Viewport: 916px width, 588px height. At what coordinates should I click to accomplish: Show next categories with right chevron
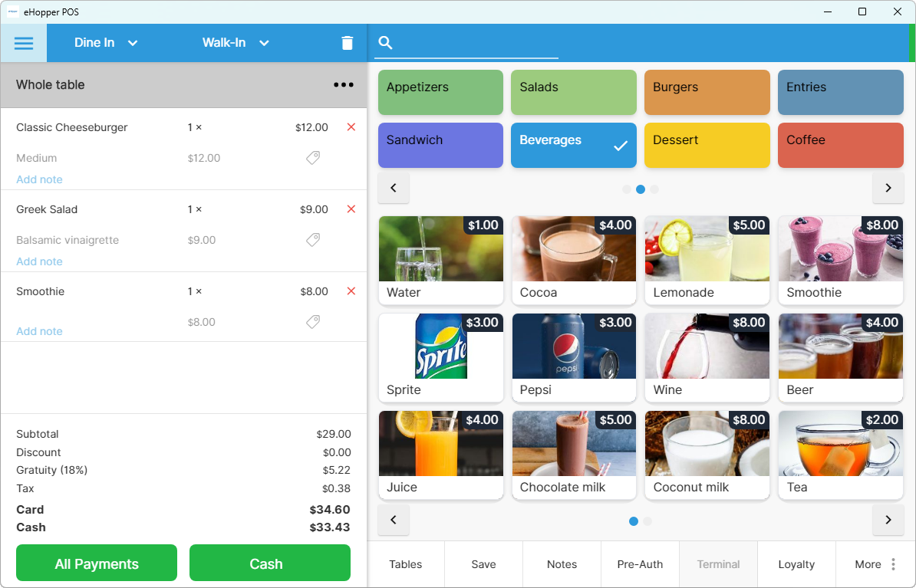coord(888,189)
